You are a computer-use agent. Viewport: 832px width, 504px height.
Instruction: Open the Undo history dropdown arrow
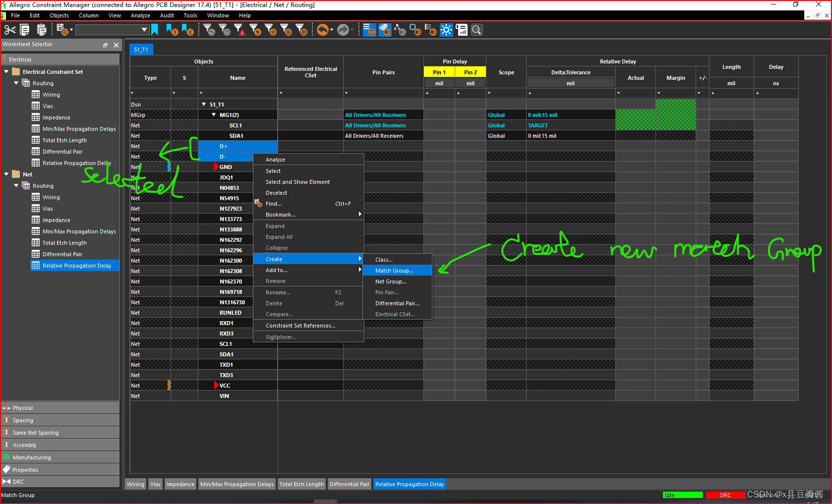coord(332,30)
